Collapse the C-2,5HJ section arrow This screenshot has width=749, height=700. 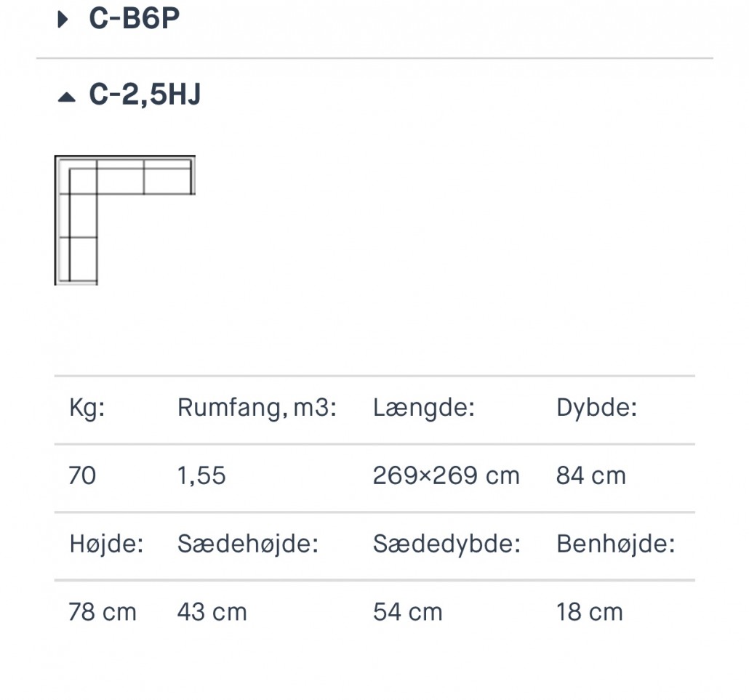[66, 97]
